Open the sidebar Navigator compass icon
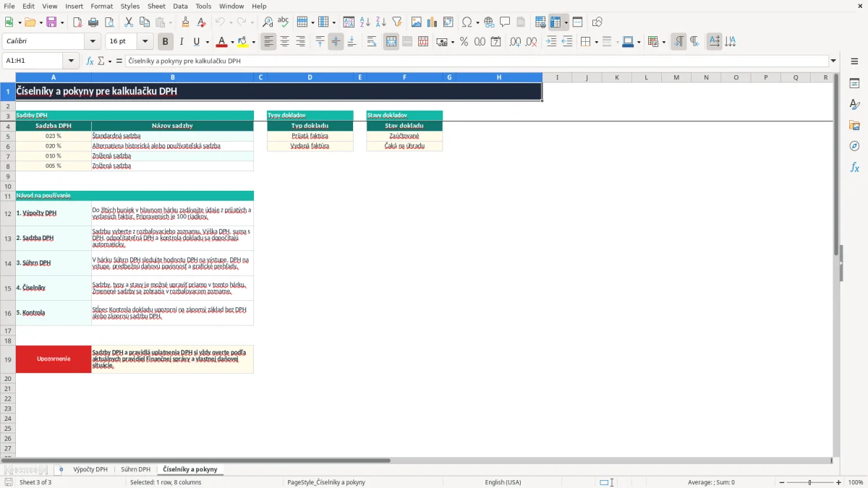Screen dimensions: 868x488 click(854, 147)
